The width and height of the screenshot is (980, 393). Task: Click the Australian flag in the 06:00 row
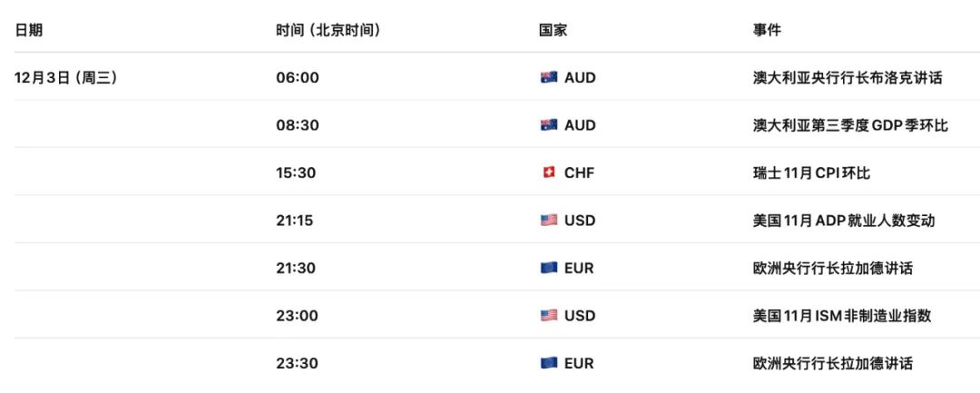548,78
